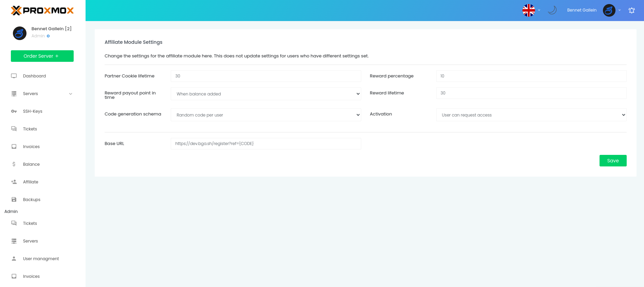644x287 pixels.
Task: Open the Dashboard menu item
Action: 34,76
